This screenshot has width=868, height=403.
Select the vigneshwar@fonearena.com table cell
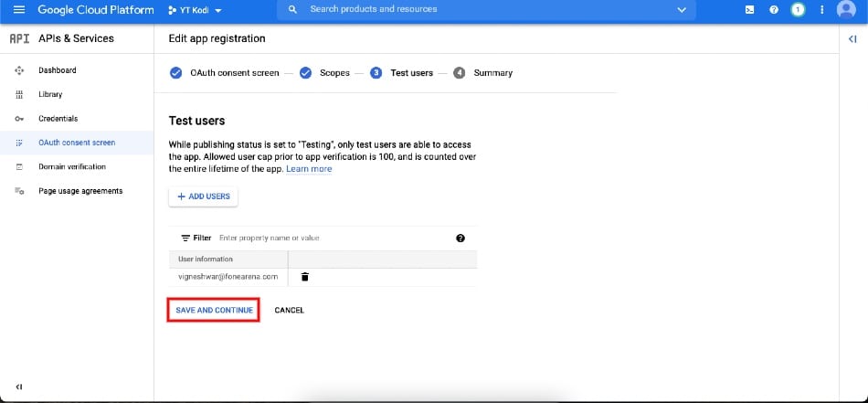228,277
